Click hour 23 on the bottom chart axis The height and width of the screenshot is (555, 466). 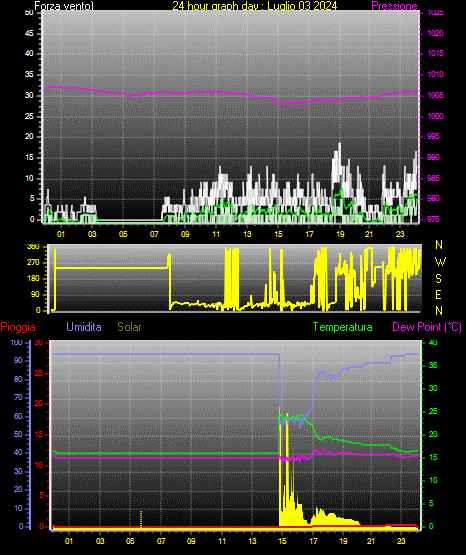tap(401, 541)
